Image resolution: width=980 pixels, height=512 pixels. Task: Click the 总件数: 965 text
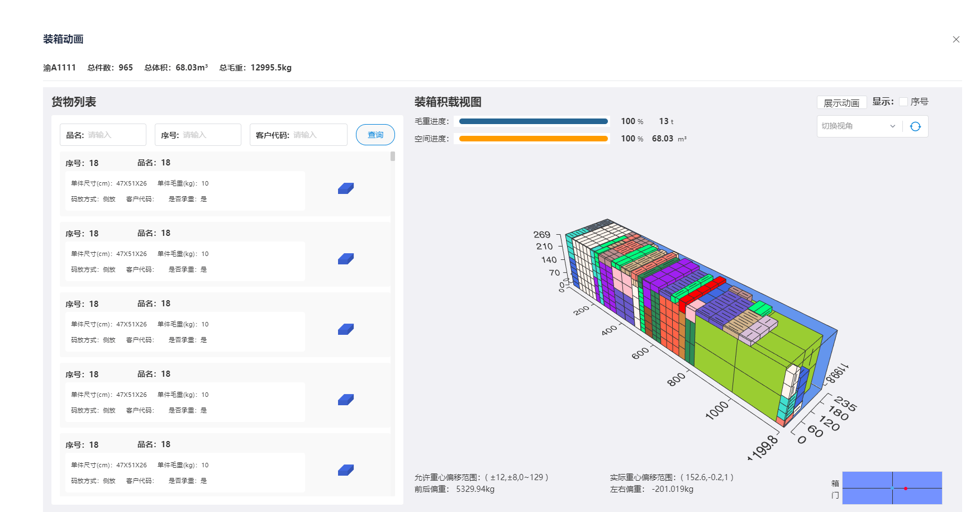point(110,68)
